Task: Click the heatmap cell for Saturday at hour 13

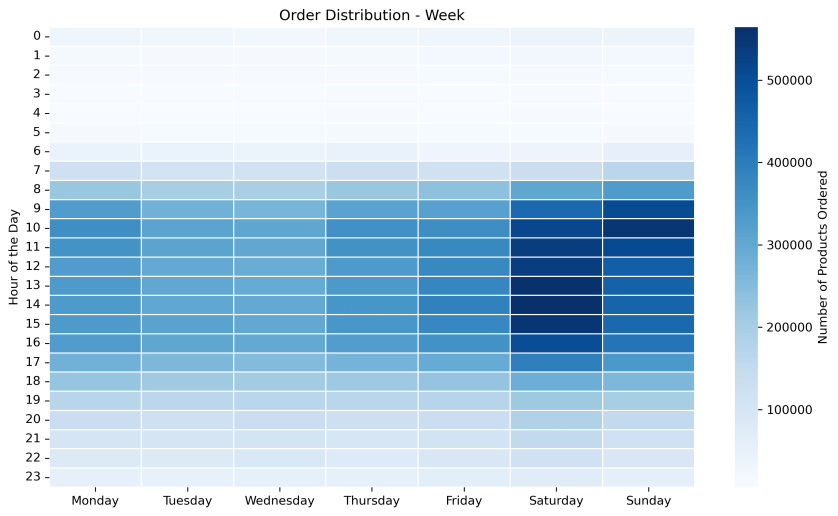Action: (556, 285)
